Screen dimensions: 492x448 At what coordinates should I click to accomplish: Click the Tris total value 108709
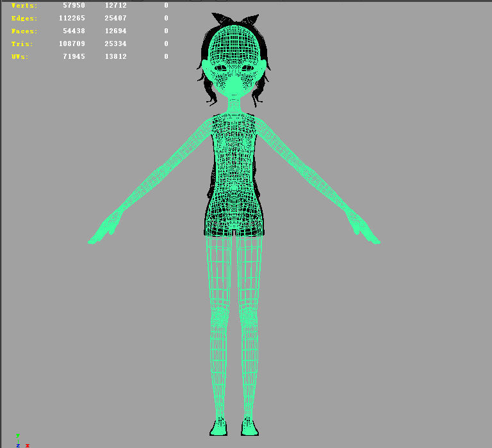(72, 44)
